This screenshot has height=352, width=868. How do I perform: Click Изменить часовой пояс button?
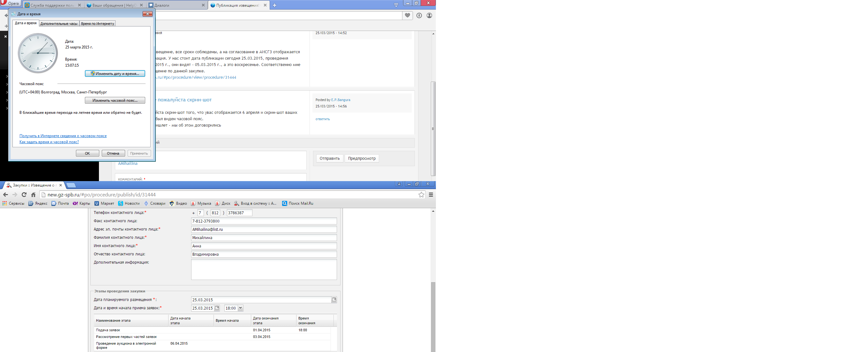point(115,100)
